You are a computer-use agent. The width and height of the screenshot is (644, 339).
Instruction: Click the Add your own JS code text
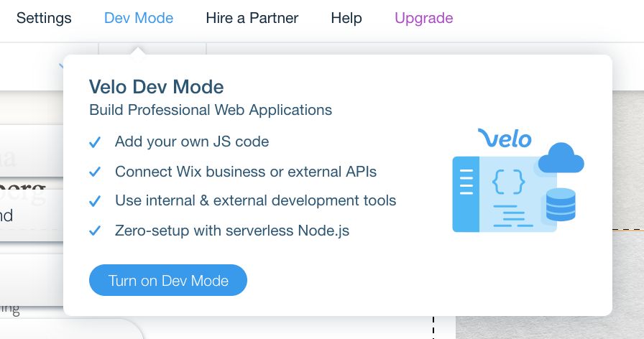(x=192, y=141)
